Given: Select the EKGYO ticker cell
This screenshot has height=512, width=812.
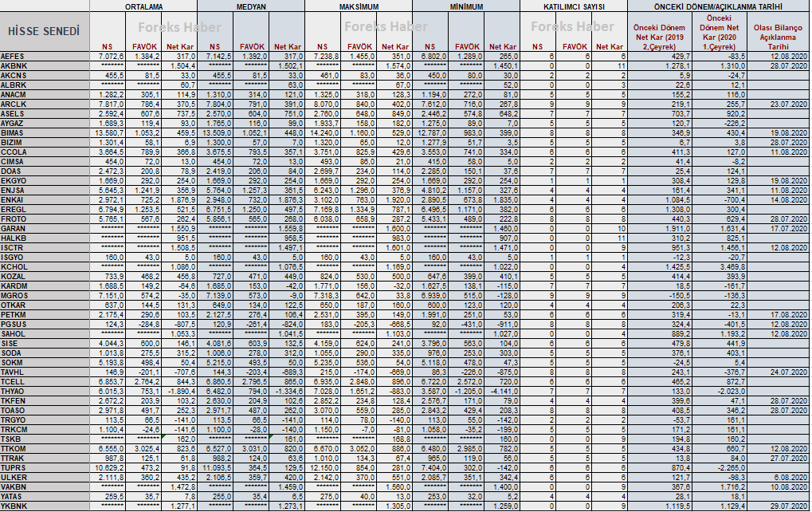Looking at the screenshot, I should (x=45, y=181).
